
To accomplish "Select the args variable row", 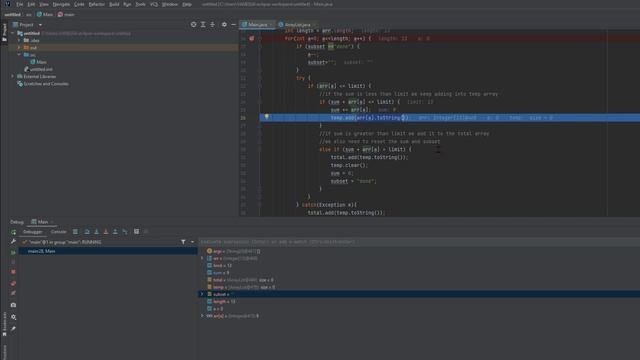I will point(419,251).
